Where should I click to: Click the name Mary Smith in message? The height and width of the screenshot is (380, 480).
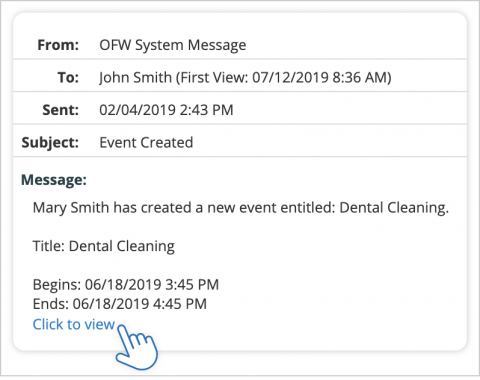pyautogui.click(x=71, y=208)
